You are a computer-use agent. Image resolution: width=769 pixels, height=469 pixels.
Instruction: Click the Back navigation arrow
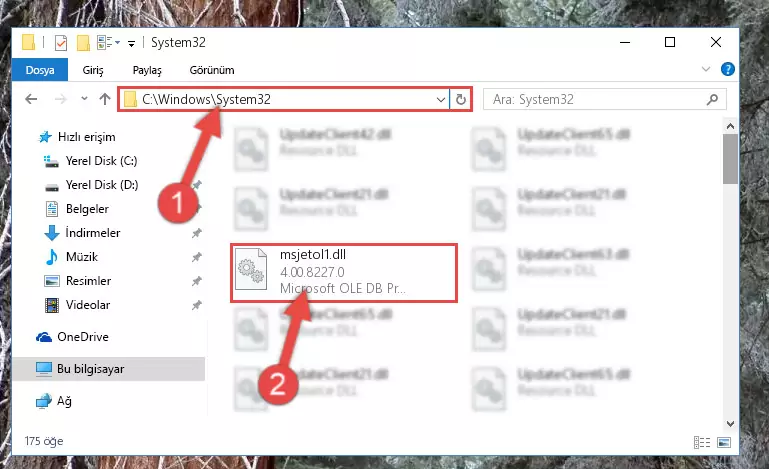(x=31, y=99)
